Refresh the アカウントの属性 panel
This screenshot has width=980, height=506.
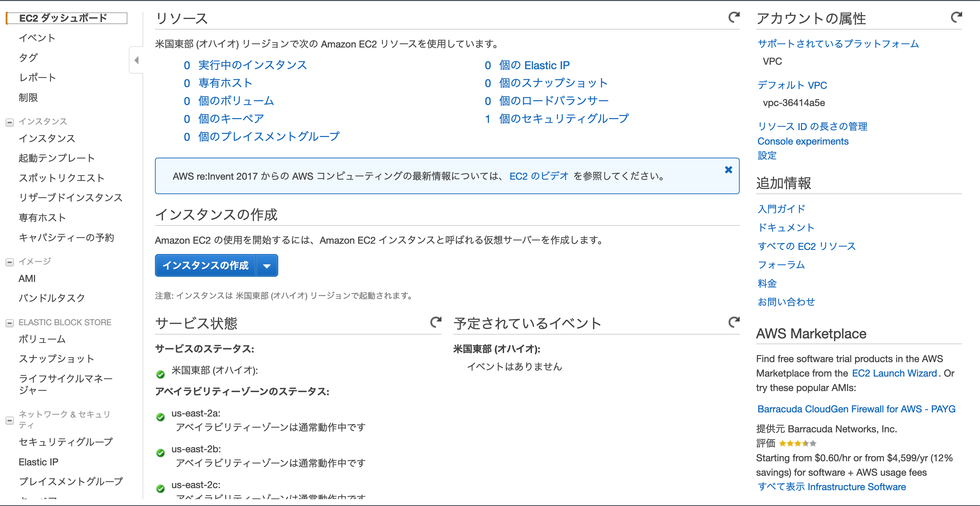pyautogui.click(x=957, y=18)
